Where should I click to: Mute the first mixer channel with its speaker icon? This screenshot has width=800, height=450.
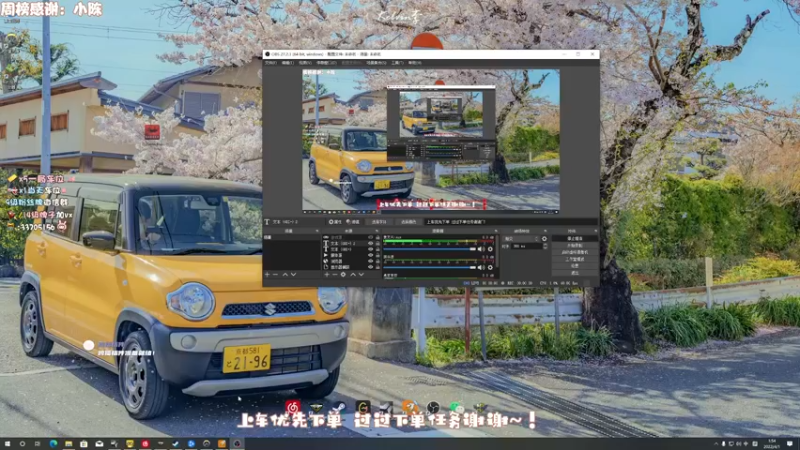pos(481,249)
